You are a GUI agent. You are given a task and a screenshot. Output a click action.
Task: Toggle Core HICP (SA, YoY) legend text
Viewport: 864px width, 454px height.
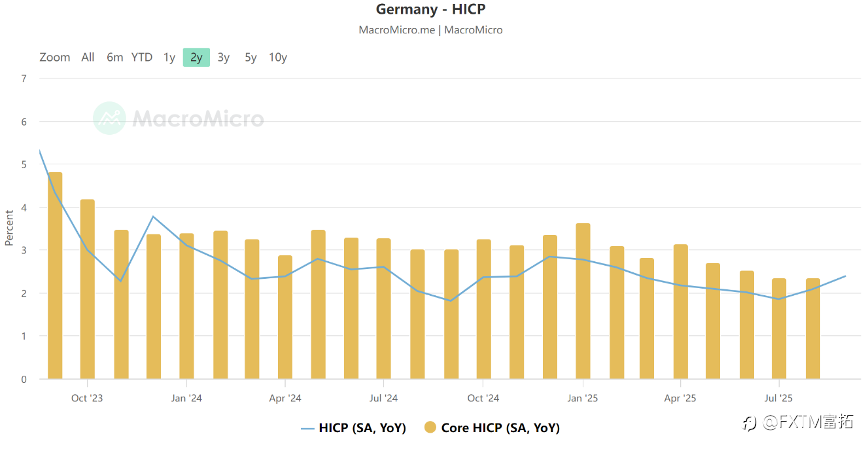tap(500, 428)
